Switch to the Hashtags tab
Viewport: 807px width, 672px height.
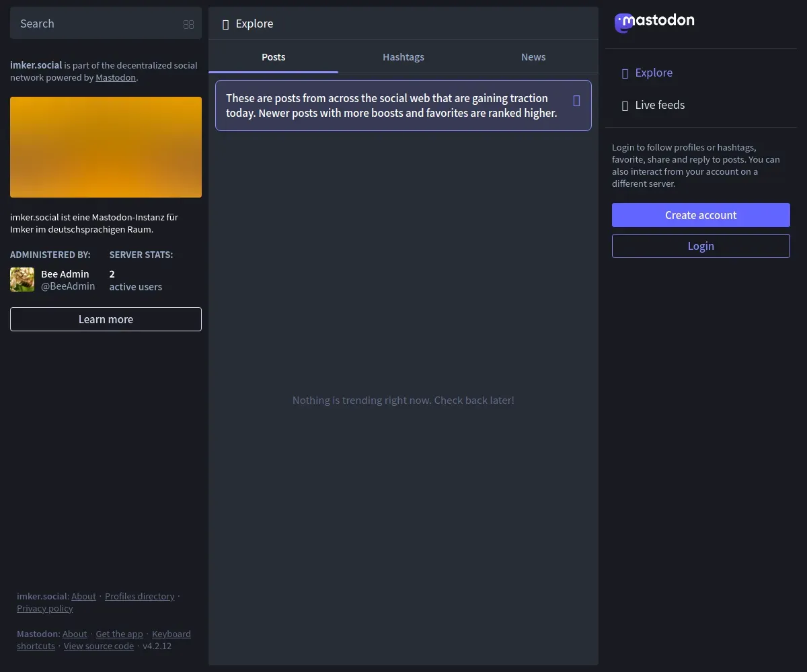tap(403, 57)
